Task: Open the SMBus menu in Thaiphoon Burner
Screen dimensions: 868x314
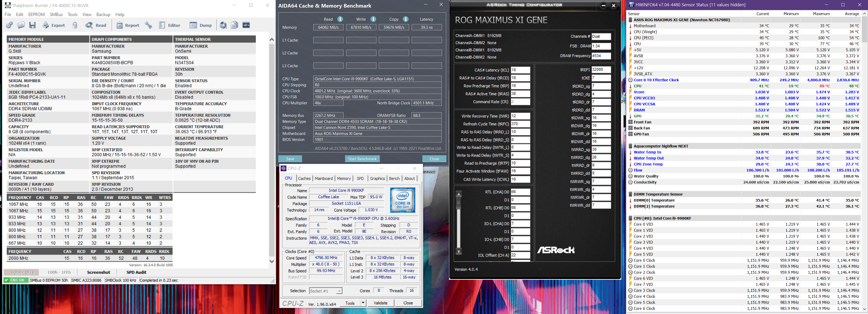Action: (x=56, y=15)
